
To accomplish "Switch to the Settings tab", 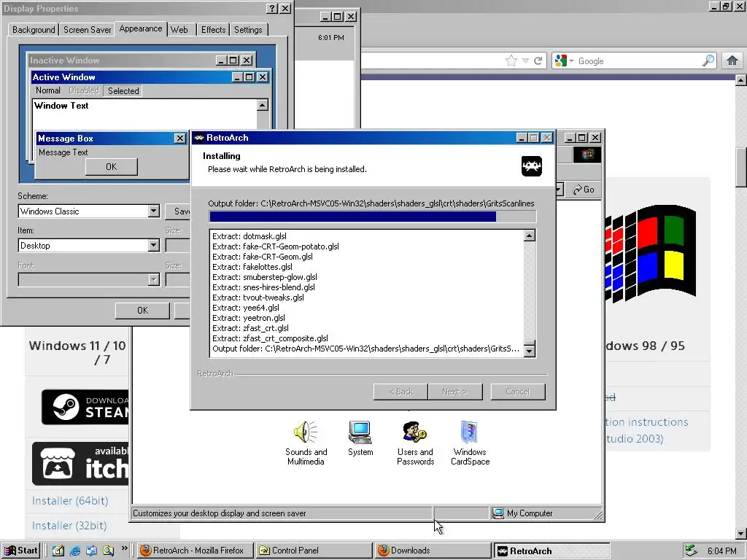I will pos(248,29).
